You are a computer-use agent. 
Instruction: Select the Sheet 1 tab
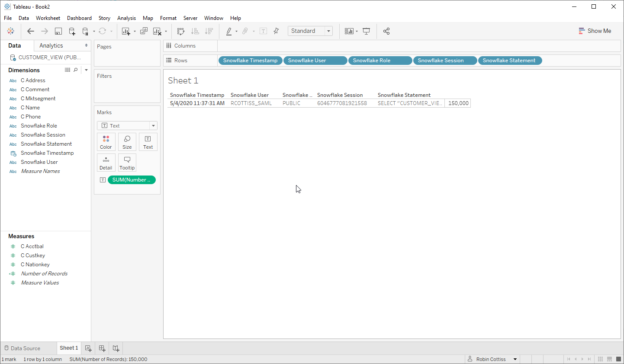69,348
